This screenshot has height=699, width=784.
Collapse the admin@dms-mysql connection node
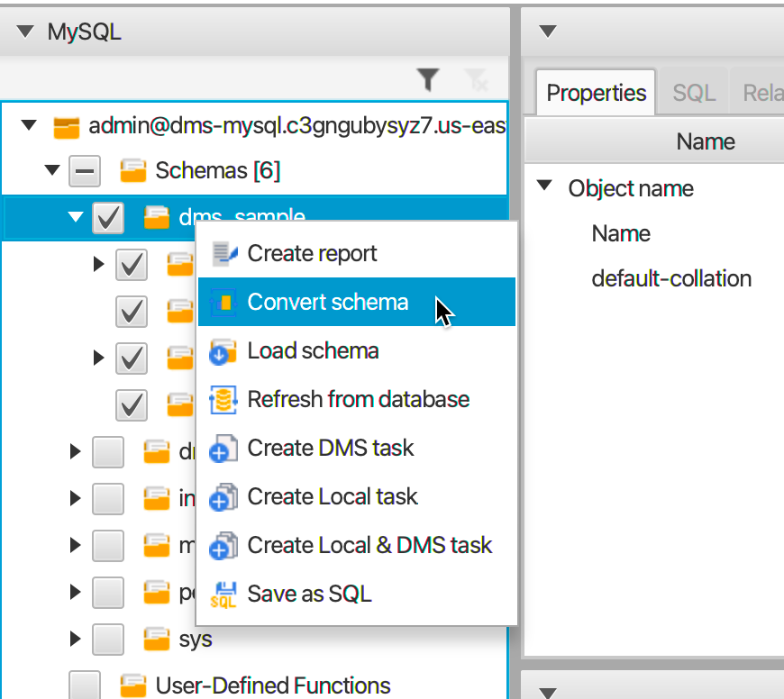(29, 125)
